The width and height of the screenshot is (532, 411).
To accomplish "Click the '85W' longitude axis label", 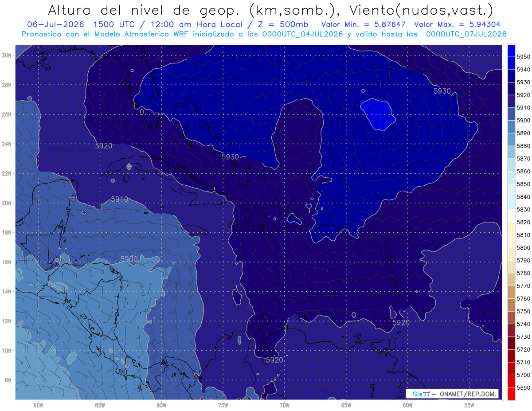I will (x=100, y=405).
